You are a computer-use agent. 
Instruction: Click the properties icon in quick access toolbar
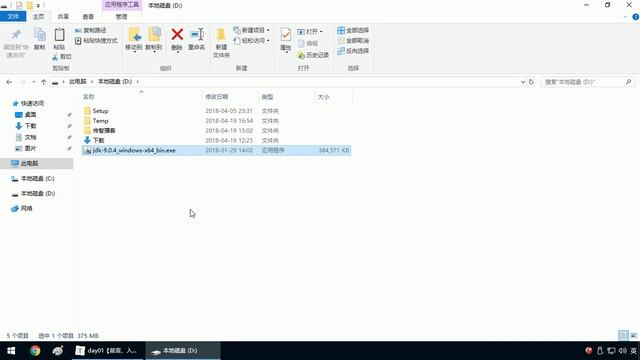tap(19, 5)
